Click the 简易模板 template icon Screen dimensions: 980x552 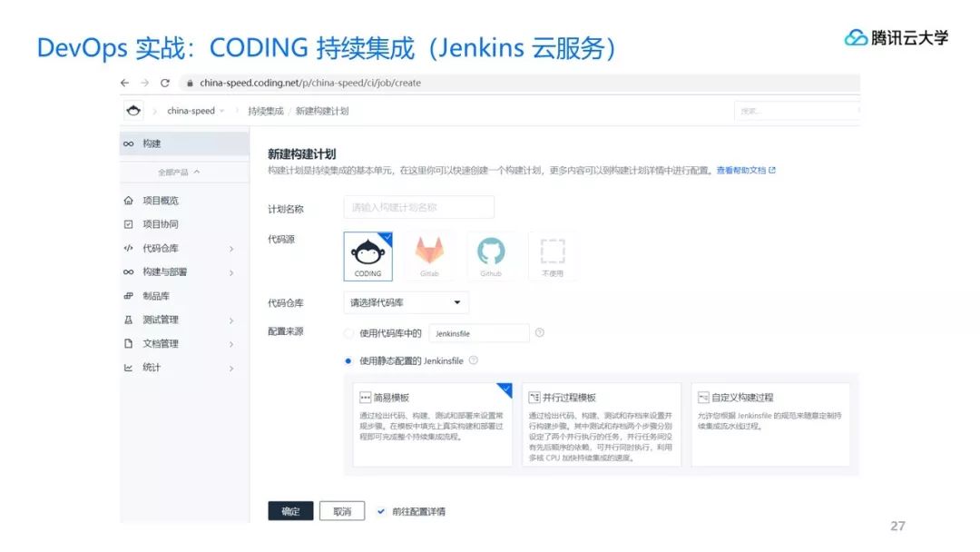click(365, 398)
